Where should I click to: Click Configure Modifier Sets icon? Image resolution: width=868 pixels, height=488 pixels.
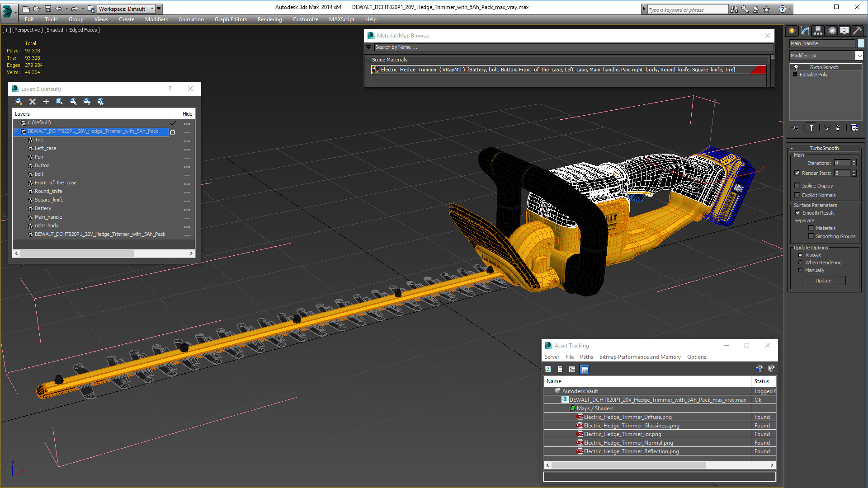[854, 128]
